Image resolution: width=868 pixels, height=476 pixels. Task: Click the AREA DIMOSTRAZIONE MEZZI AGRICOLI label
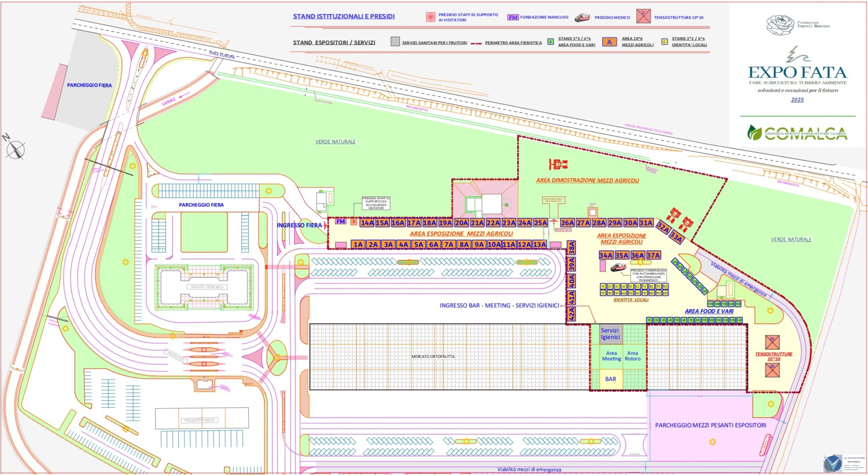click(x=587, y=181)
